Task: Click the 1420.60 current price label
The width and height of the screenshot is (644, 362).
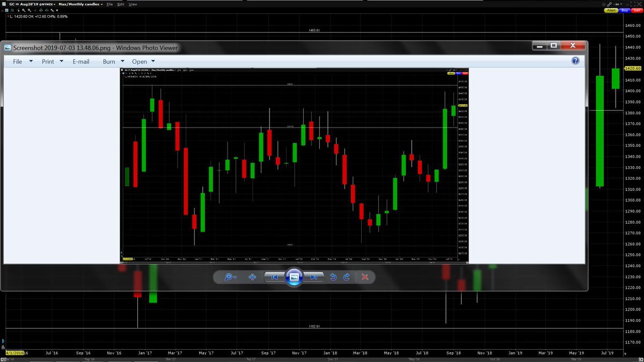Action: click(x=633, y=69)
